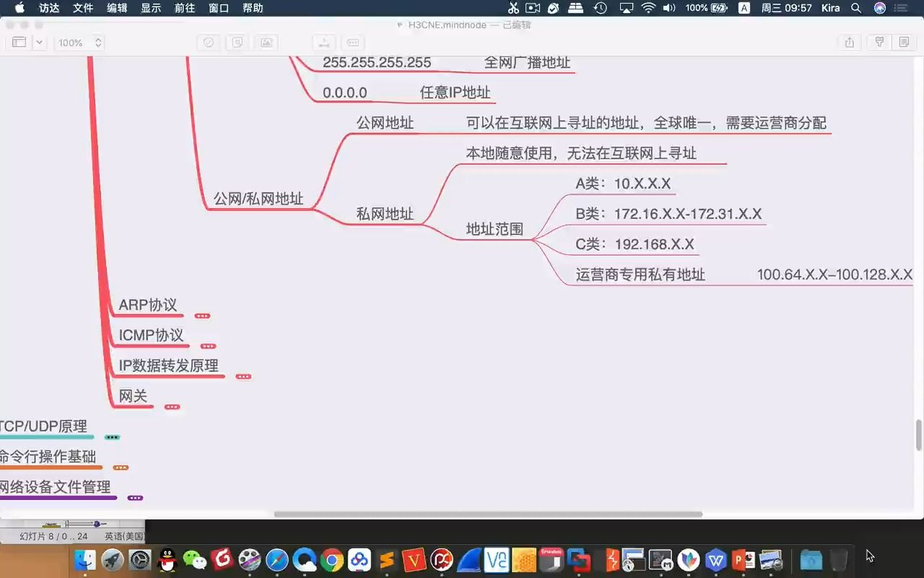
Task: Open the 显示 menu
Action: pyautogui.click(x=151, y=8)
